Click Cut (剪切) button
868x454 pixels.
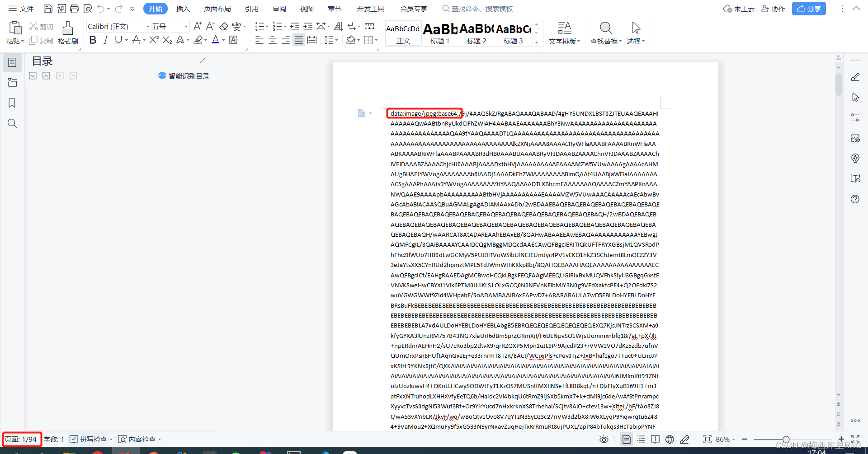(x=41, y=27)
